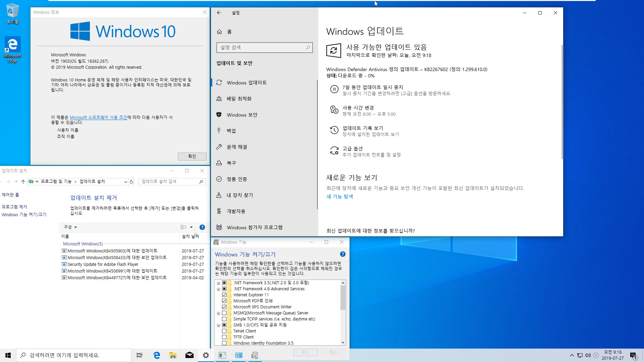Viewport: 644px width, 362px height.
Task: Open address bar history dropdown
Action: [x=125, y=182]
